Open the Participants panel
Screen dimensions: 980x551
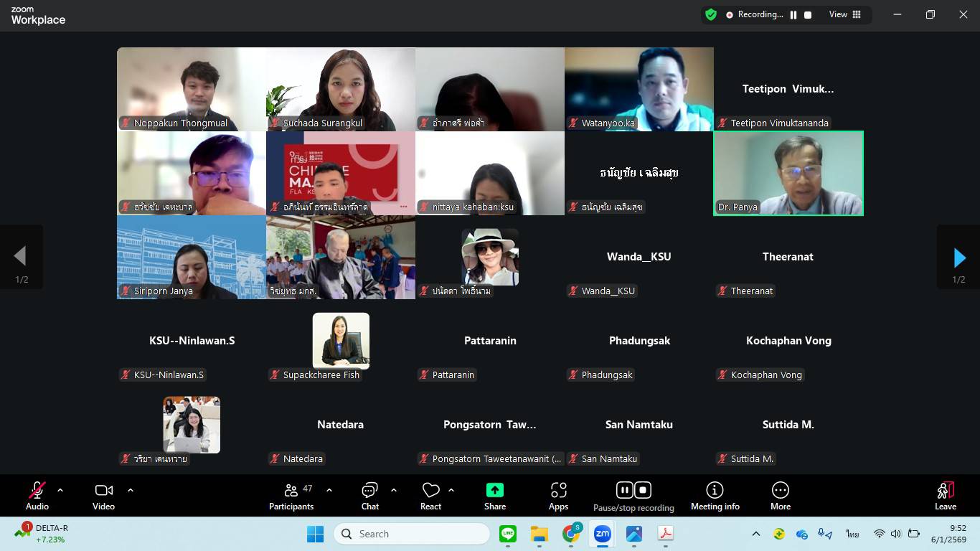coord(291,496)
